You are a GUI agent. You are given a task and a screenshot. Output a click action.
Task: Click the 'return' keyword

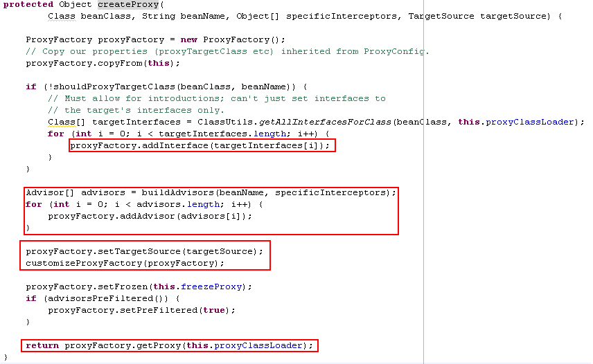(42, 345)
